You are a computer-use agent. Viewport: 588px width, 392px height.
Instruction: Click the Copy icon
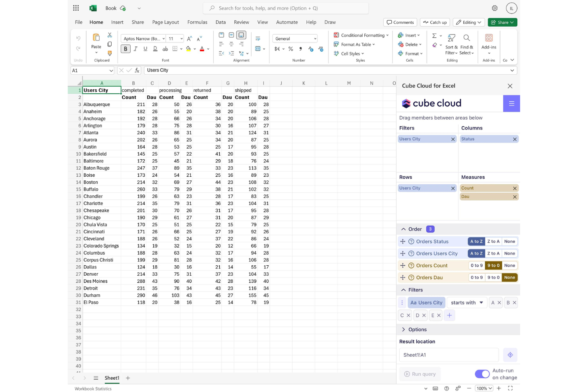[110, 44]
